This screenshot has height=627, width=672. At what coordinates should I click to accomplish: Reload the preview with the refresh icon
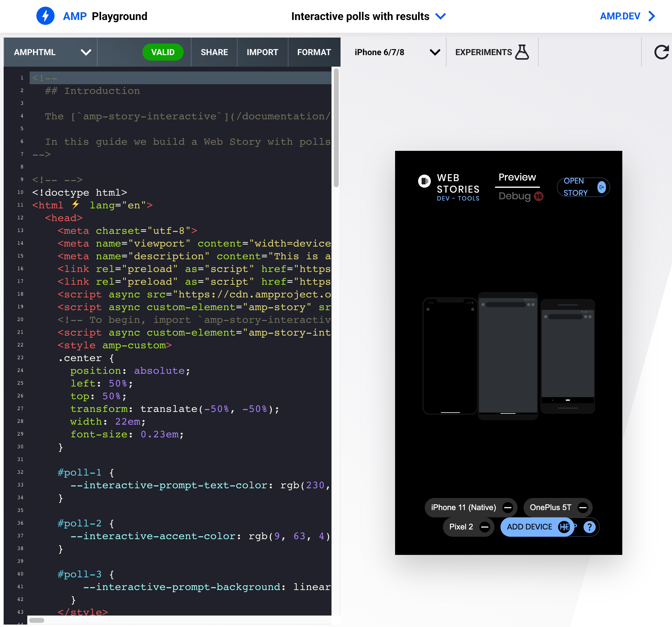[x=661, y=51]
